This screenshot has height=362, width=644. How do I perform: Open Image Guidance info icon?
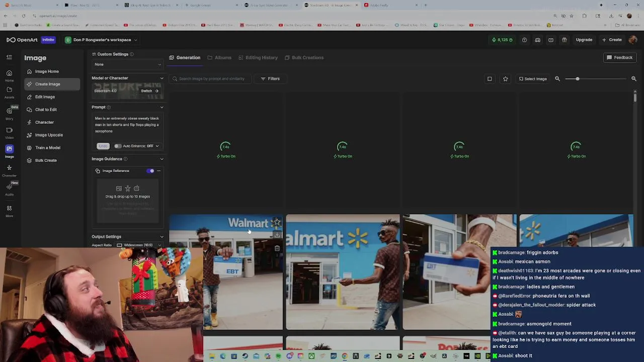[x=125, y=159]
